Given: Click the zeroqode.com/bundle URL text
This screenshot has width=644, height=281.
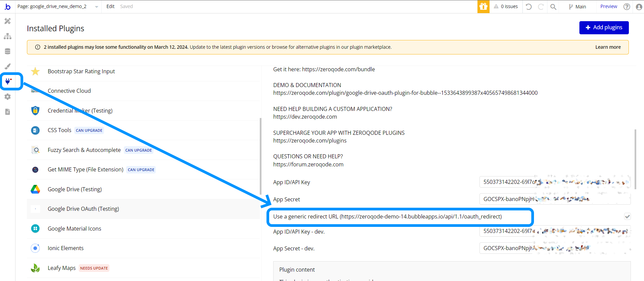Looking at the screenshot, I should [x=338, y=69].
